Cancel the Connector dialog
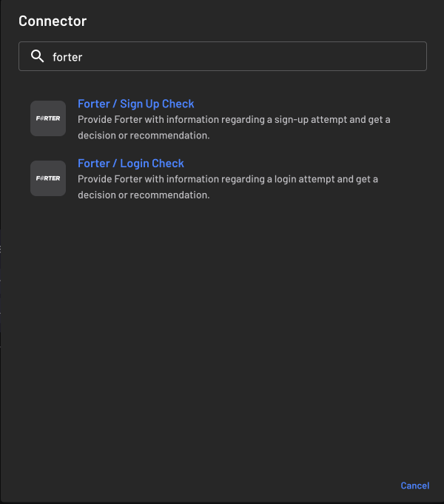Image resolution: width=444 pixels, height=504 pixels. [x=414, y=485]
